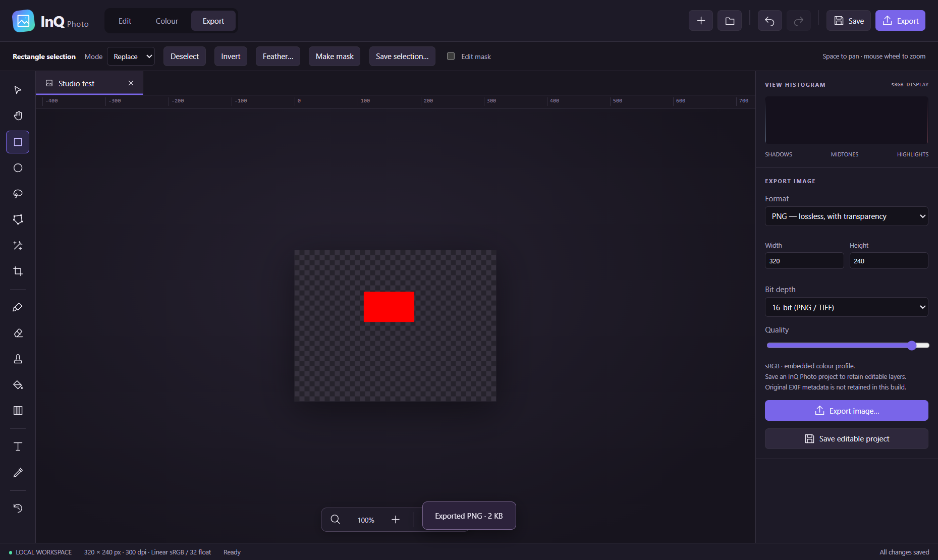Click the zoom in plus icon
The image size is (938, 560).
(396, 520)
